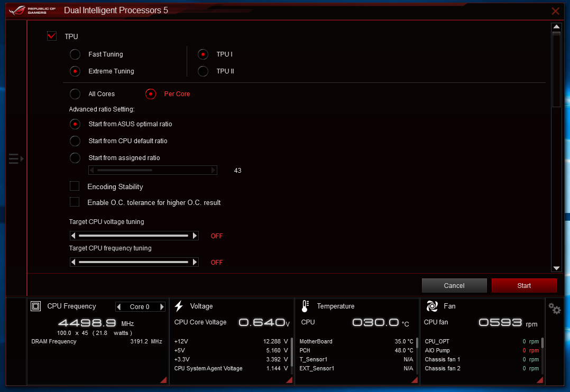
Task: Open monitor settings gear icon
Action: [555, 309]
